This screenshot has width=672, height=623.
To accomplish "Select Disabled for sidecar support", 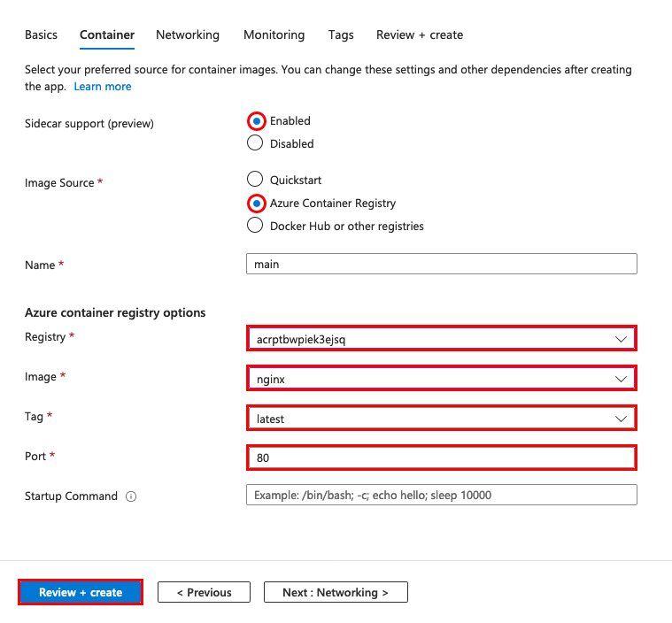I will tap(256, 143).
